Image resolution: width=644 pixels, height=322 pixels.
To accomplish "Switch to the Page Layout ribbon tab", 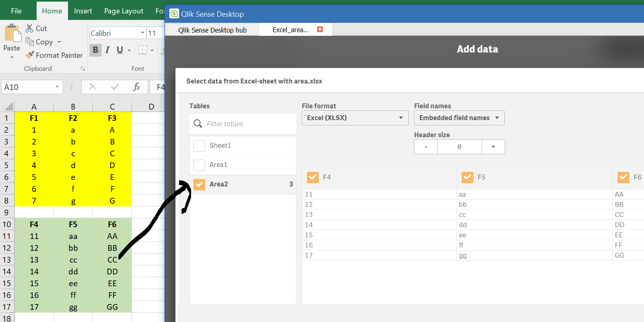I will point(124,11).
